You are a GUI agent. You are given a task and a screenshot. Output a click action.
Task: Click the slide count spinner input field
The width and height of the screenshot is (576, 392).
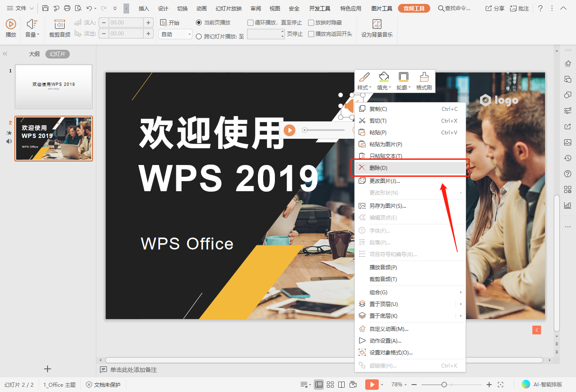(x=266, y=34)
